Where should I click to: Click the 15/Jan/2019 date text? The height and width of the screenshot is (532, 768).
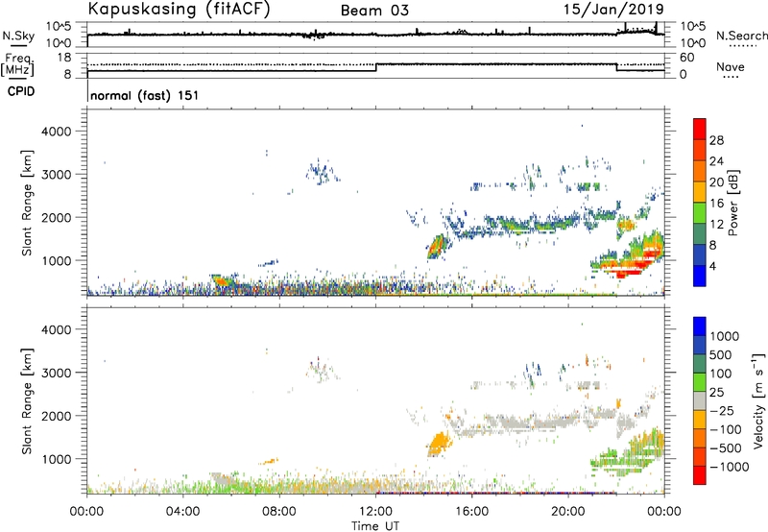(x=613, y=9)
